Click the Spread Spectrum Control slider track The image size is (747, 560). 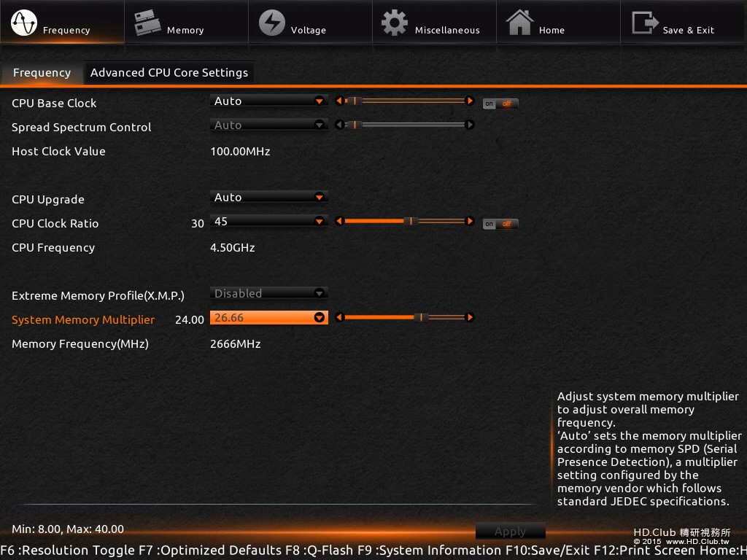pos(405,124)
